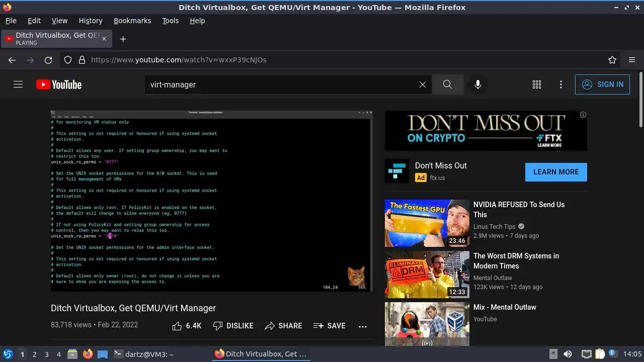
Task: Open the Mental Outlaw channel name
Action: tap(493, 278)
